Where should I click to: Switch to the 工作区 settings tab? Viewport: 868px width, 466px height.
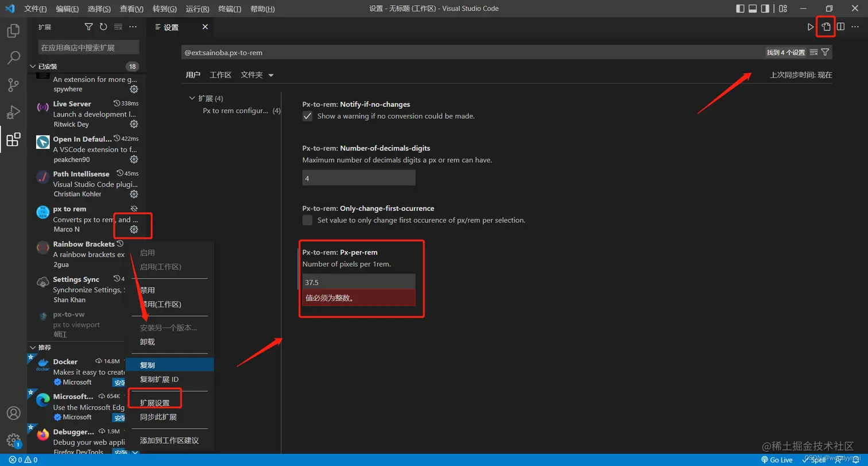coord(220,75)
